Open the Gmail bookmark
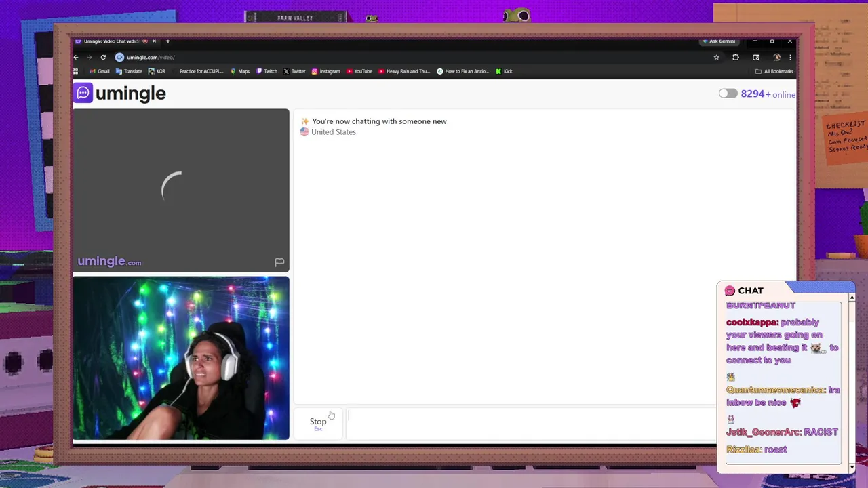The image size is (868, 488). [100, 71]
